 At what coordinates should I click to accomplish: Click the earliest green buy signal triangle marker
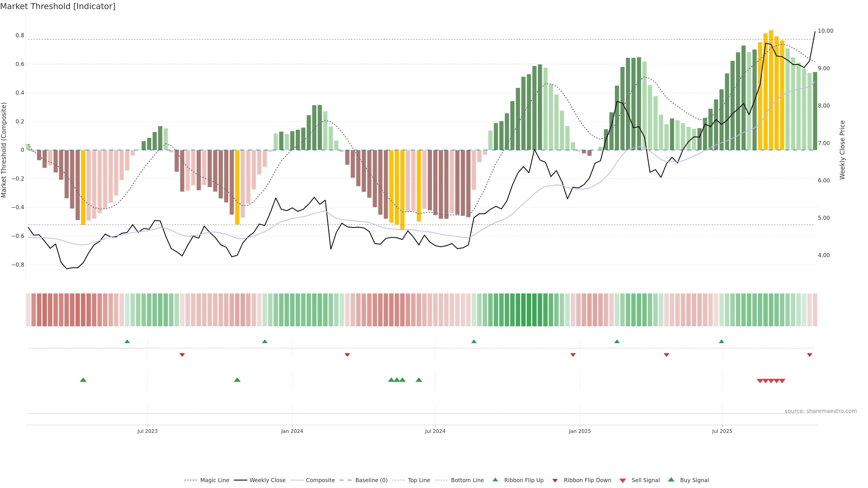[83, 380]
